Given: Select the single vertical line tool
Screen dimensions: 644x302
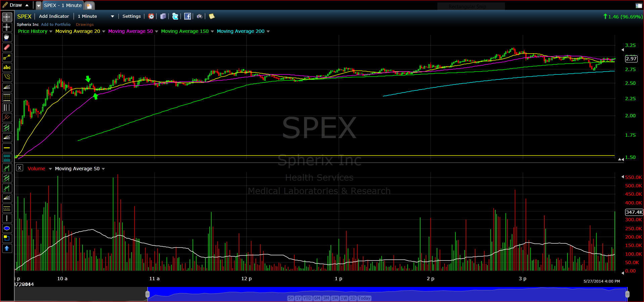Looking at the screenshot, I should (7, 218).
